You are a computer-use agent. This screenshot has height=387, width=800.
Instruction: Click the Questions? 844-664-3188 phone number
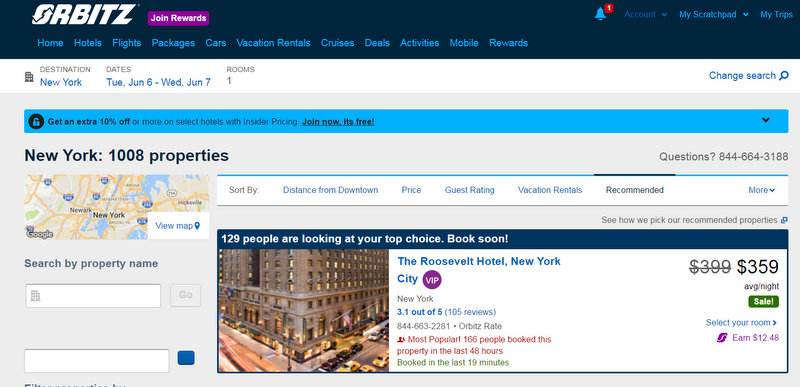click(723, 157)
